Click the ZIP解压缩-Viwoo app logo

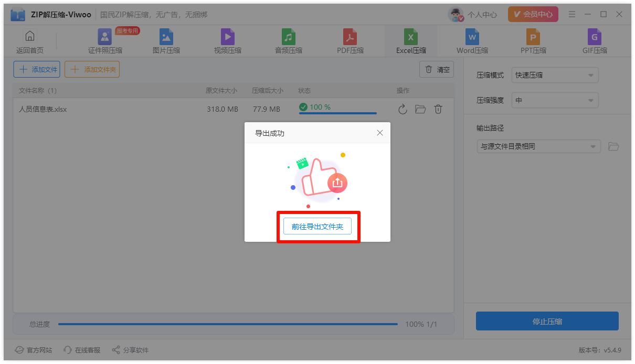point(18,15)
